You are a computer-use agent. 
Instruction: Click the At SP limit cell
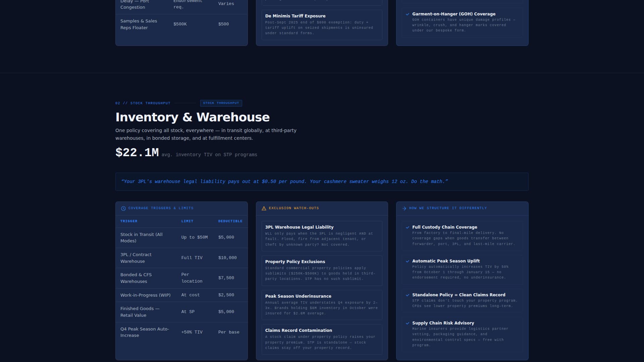(x=188, y=312)
